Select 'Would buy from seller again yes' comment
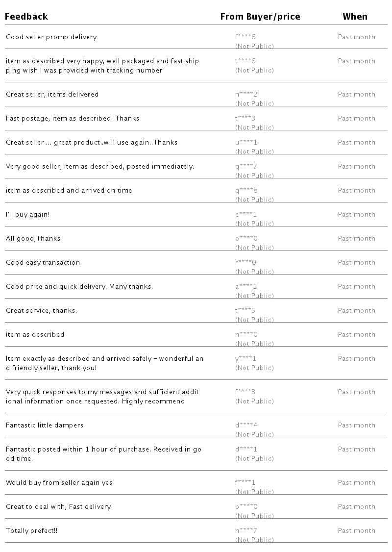This screenshot has height=552, width=392. (59, 483)
